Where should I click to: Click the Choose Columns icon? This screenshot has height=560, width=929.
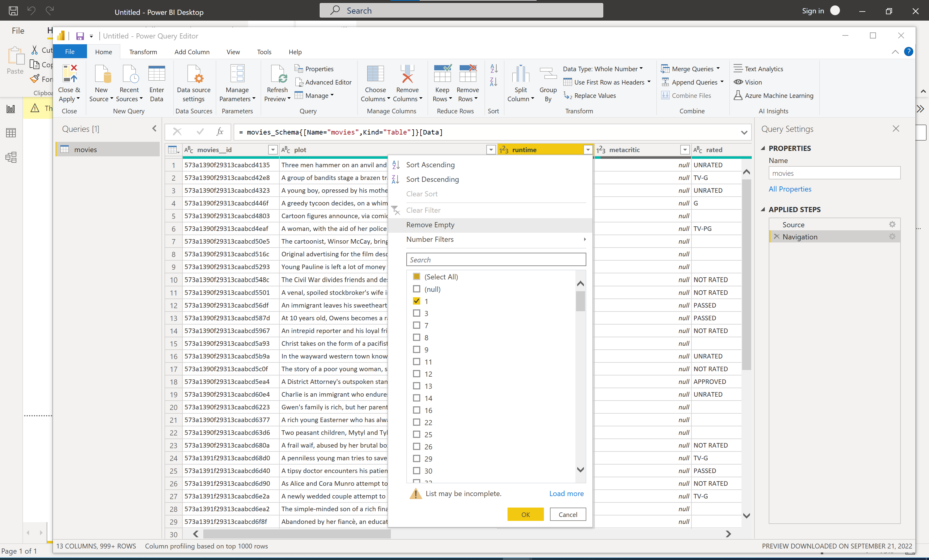point(375,73)
